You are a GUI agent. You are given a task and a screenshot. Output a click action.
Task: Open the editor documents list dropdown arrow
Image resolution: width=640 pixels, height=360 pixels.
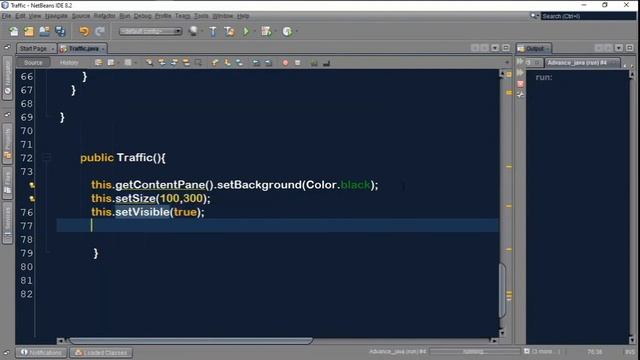(x=495, y=48)
